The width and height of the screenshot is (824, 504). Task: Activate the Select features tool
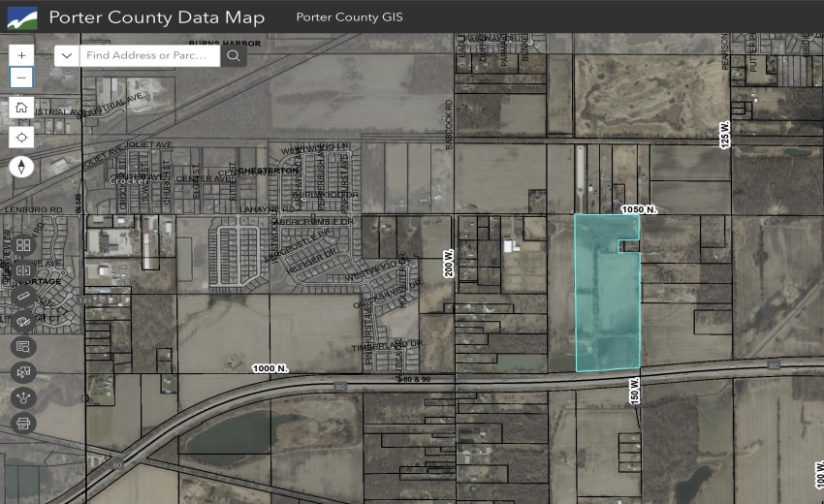click(24, 371)
